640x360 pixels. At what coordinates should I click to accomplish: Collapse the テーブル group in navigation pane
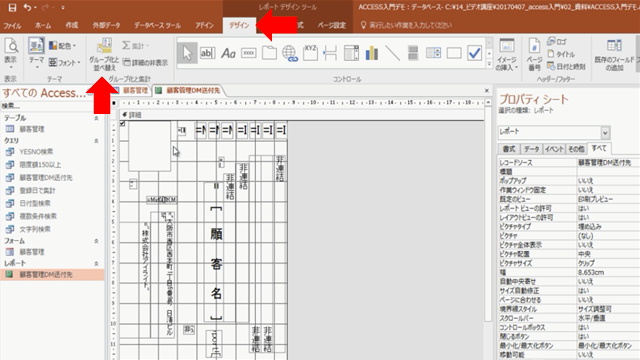[x=96, y=118]
